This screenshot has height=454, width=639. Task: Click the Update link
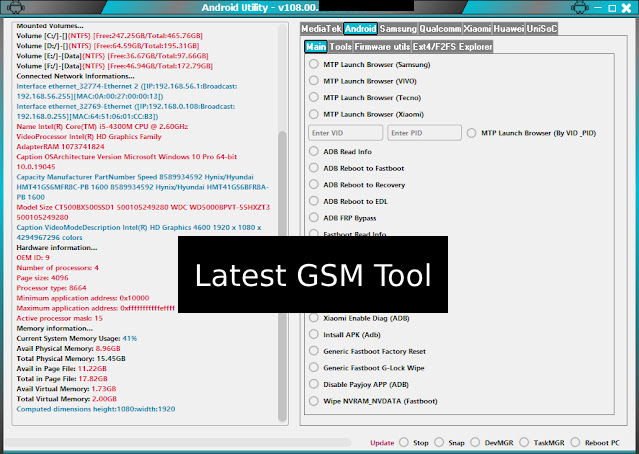click(x=382, y=443)
